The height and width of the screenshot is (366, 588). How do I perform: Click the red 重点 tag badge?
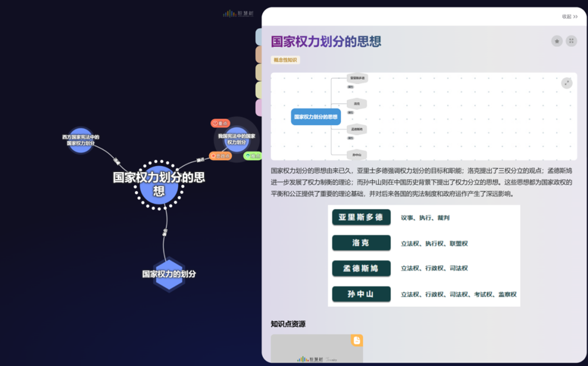pos(220,123)
